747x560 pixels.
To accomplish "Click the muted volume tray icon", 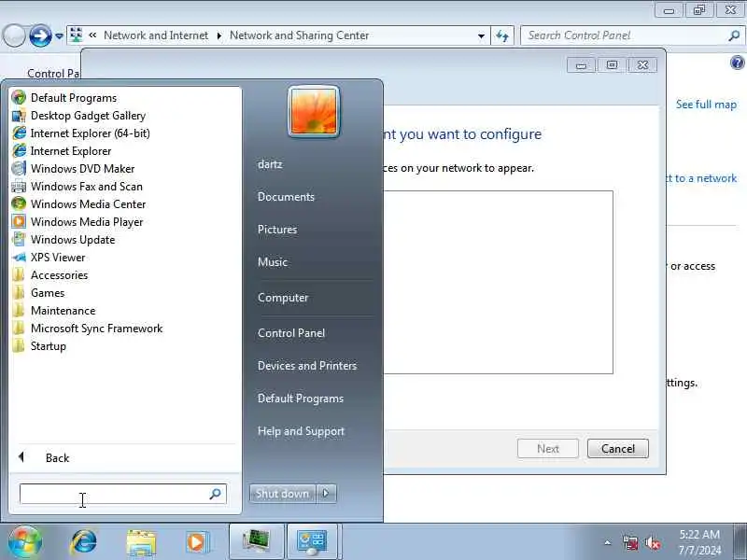I will [x=653, y=543].
